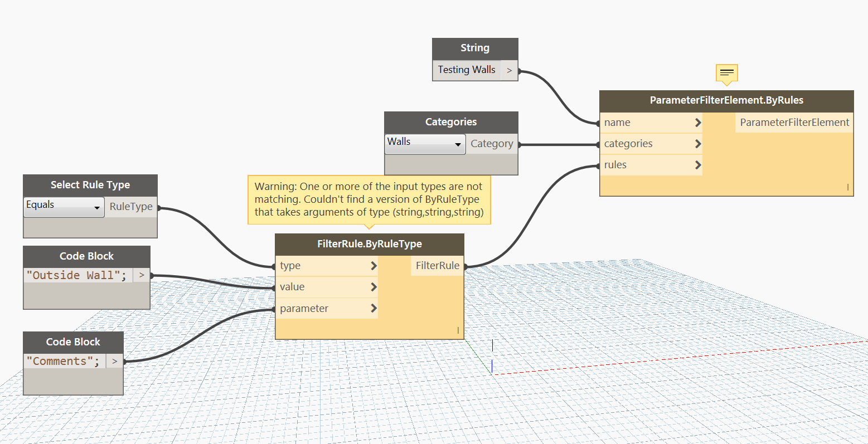Click the "Outside Wall" code block output arrow
The width and height of the screenshot is (868, 444).
tap(142, 275)
